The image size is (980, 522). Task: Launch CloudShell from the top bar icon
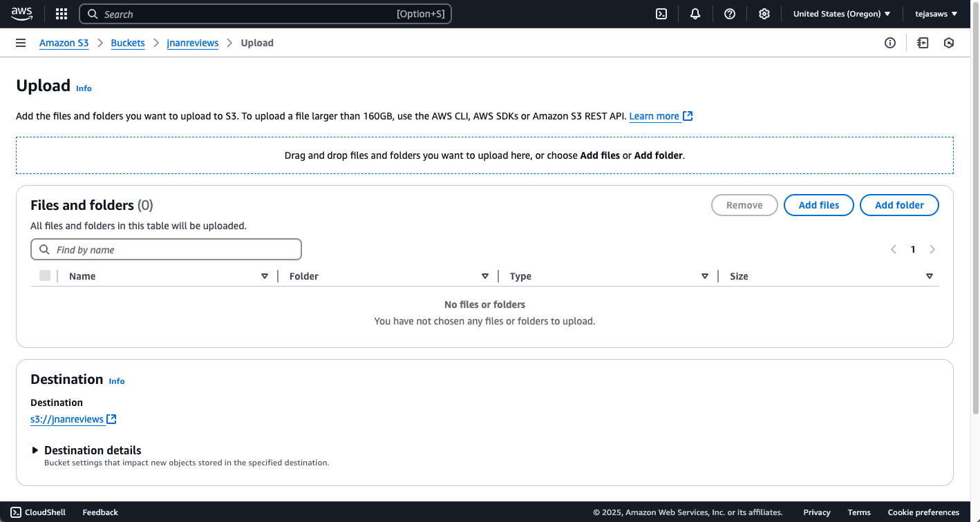[x=661, y=14]
